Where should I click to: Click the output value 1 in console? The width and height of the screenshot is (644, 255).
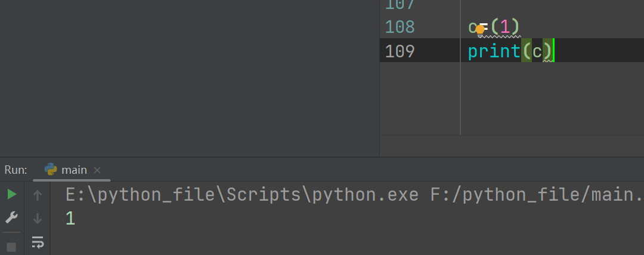(70, 219)
